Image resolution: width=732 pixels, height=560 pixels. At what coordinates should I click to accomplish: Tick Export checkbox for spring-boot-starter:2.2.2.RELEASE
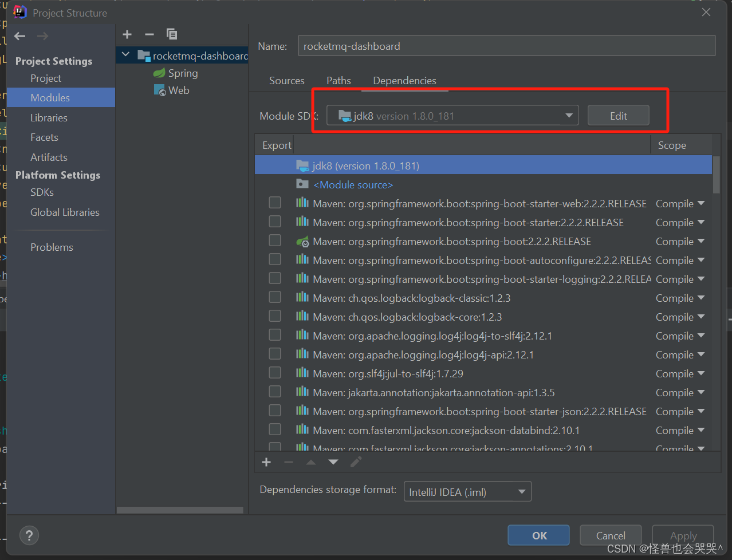pyautogui.click(x=275, y=222)
